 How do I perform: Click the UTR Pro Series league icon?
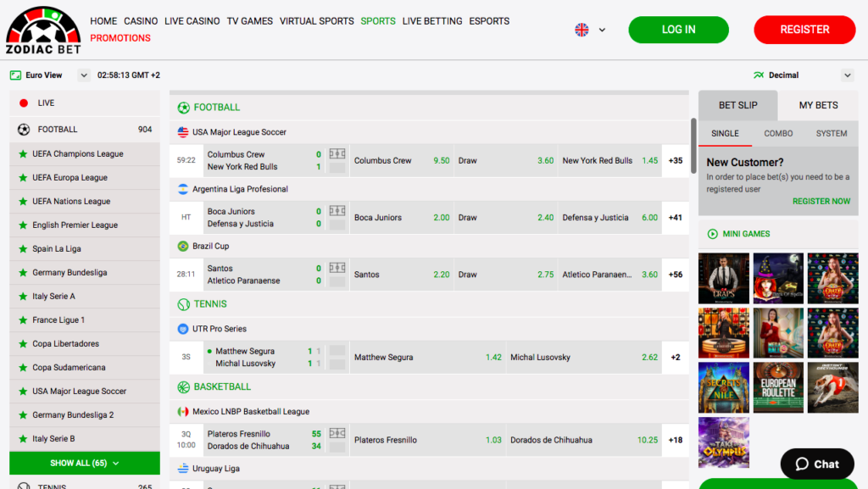click(183, 329)
